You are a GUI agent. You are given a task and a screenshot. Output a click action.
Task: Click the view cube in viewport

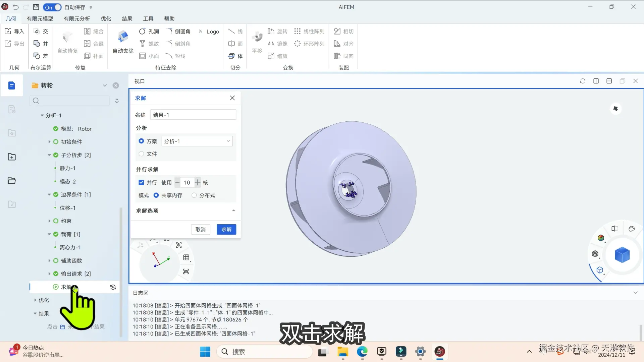622,255
